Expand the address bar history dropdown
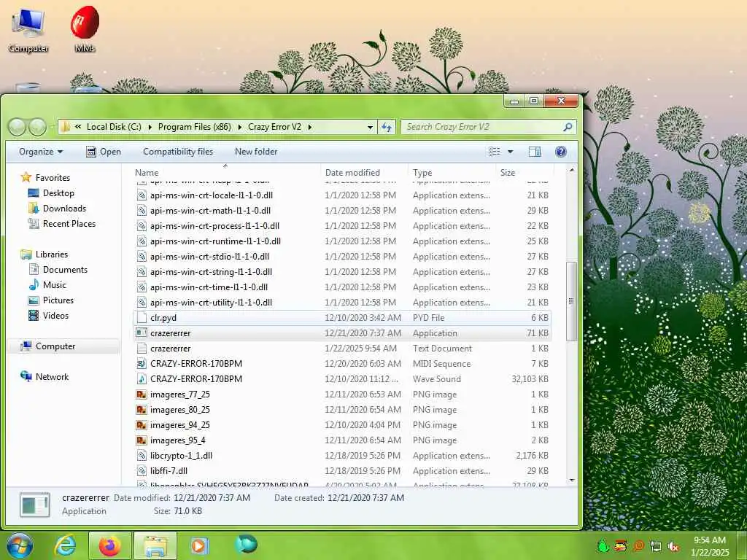 click(370, 127)
